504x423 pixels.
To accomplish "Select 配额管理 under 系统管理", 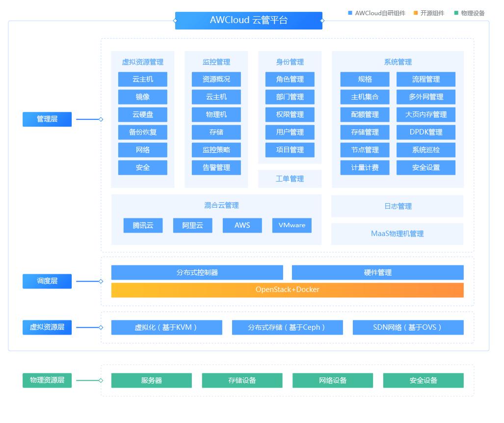I will pos(365,114).
